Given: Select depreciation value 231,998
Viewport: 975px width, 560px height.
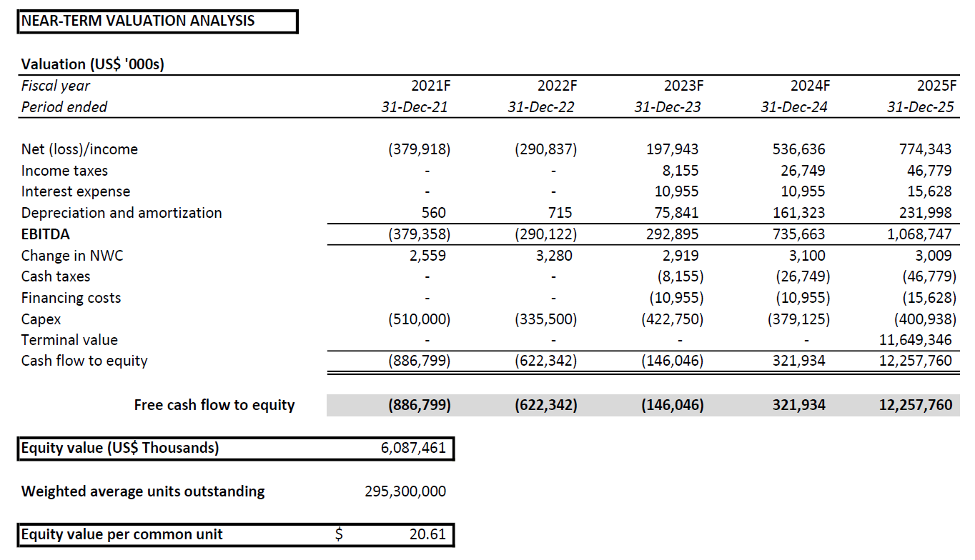Looking at the screenshot, I should point(924,213).
